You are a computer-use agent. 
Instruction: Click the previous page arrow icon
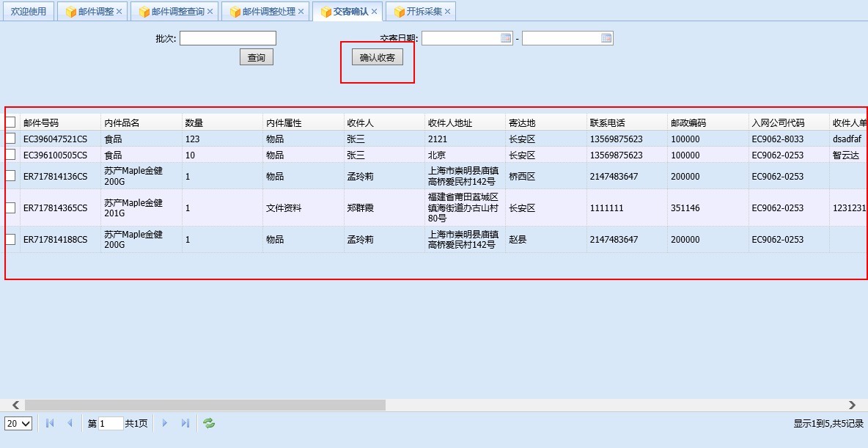point(70,423)
